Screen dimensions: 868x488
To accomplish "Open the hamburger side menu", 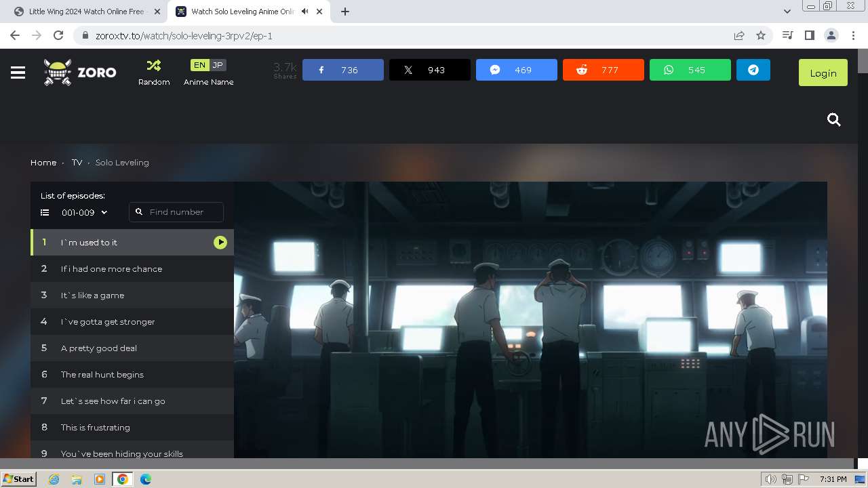I will click(x=18, y=73).
